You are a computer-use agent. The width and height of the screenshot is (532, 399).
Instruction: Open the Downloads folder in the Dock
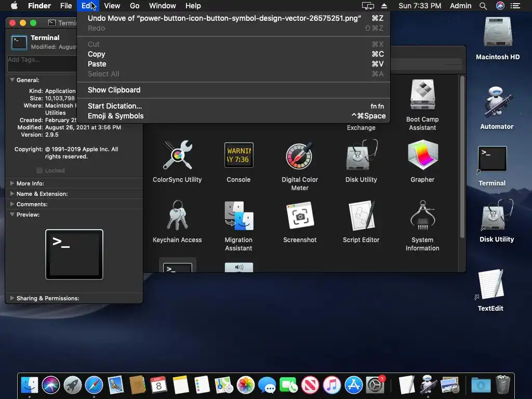pyautogui.click(x=481, y=385)
